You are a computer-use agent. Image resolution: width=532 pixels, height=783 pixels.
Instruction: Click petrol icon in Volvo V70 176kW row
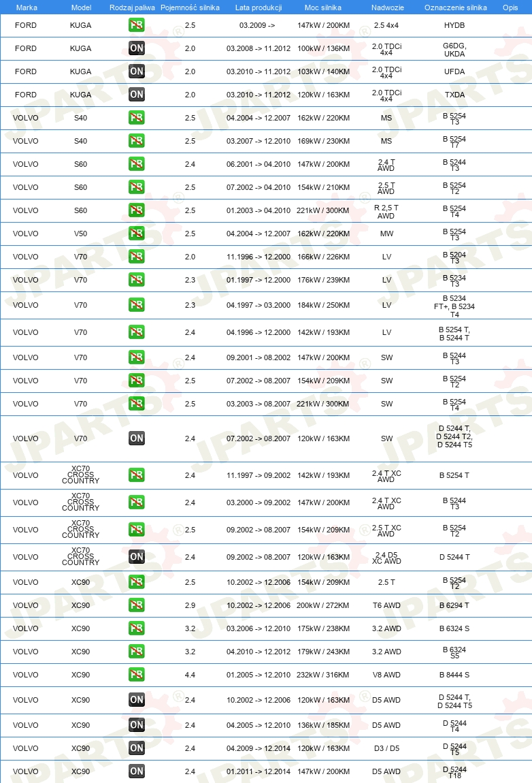point(136,280)
